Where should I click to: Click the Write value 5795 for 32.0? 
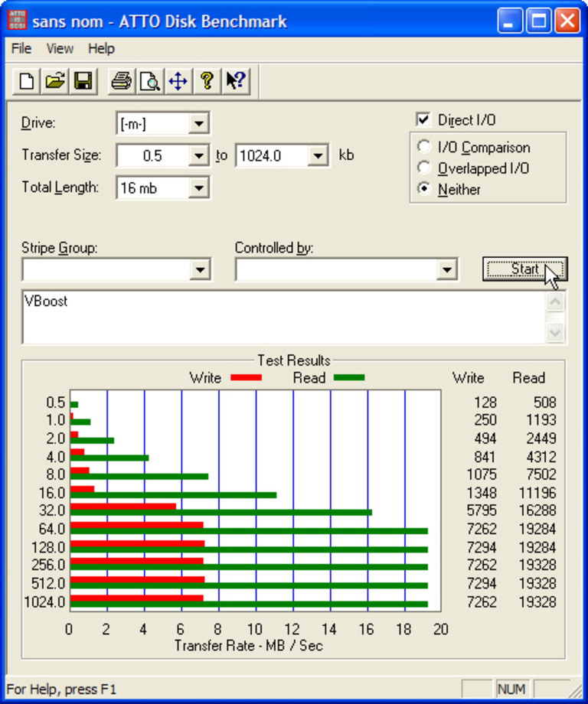(482, 510)
